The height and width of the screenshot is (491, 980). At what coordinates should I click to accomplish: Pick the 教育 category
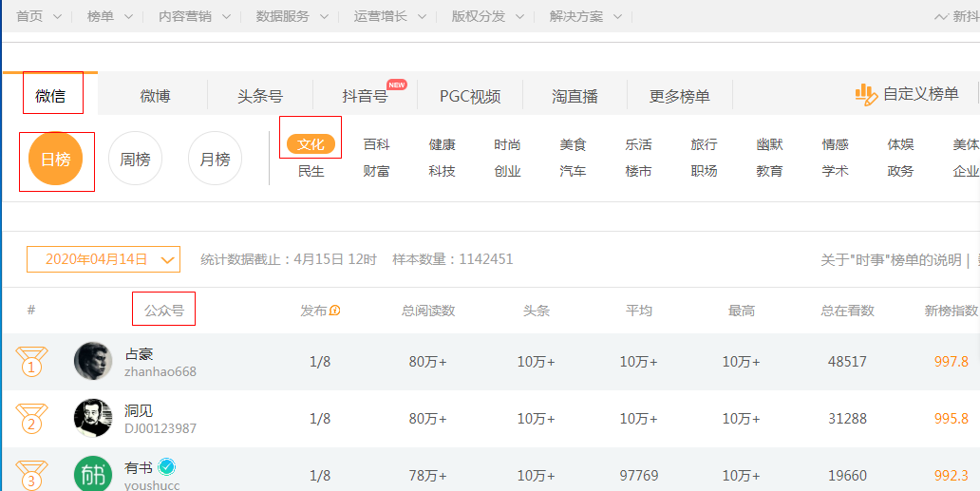tap(769, 171)
